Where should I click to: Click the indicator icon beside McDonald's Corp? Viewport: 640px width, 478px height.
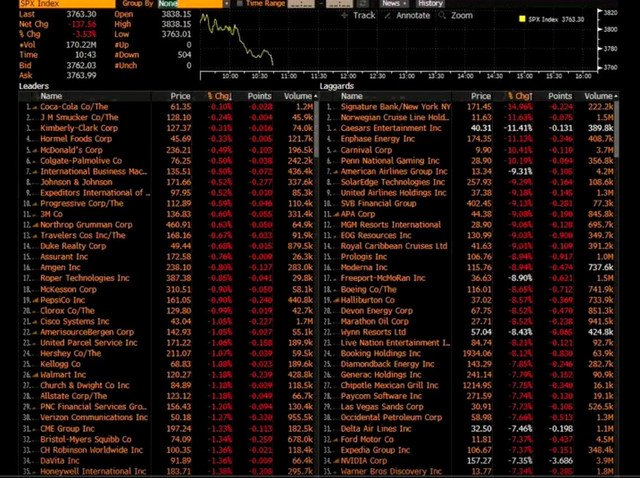click(x=35, y=151)
